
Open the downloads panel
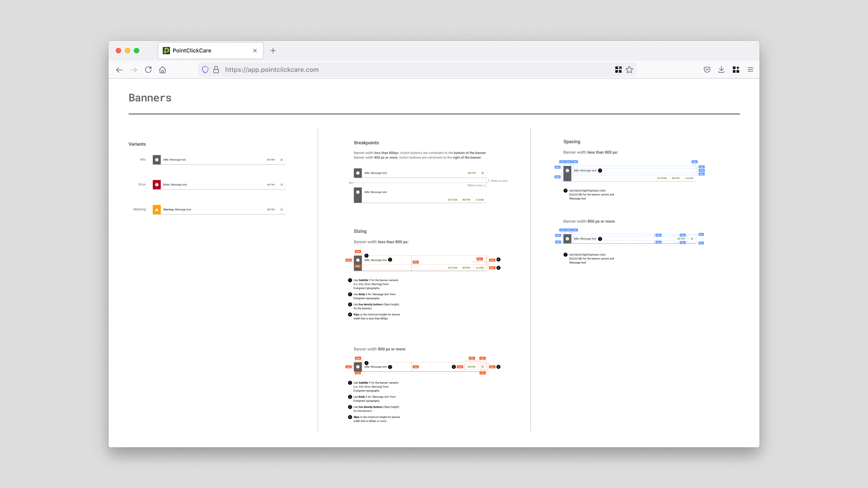pos(722,70)
